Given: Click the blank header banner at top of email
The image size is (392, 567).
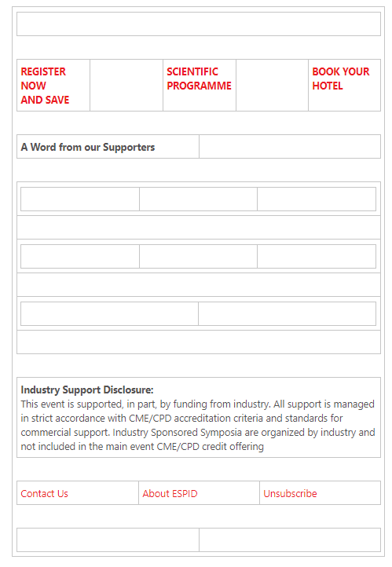Looking at the screenshot, I should pyautogui.click(x=199, y=24).
